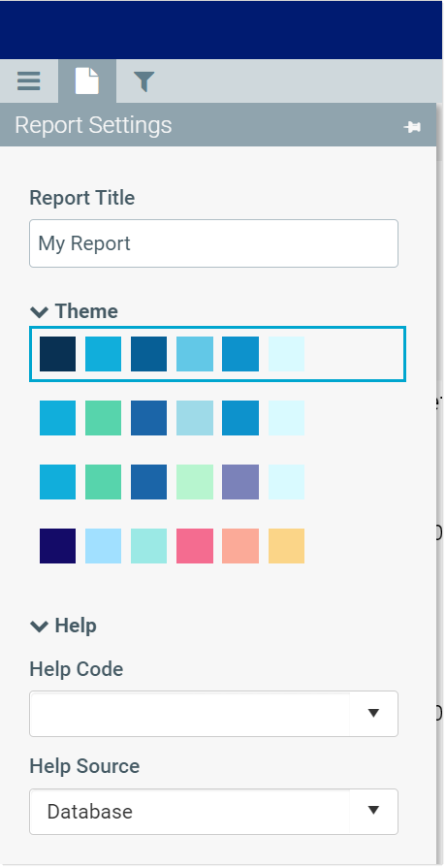Click the Theme section heading

86,311
